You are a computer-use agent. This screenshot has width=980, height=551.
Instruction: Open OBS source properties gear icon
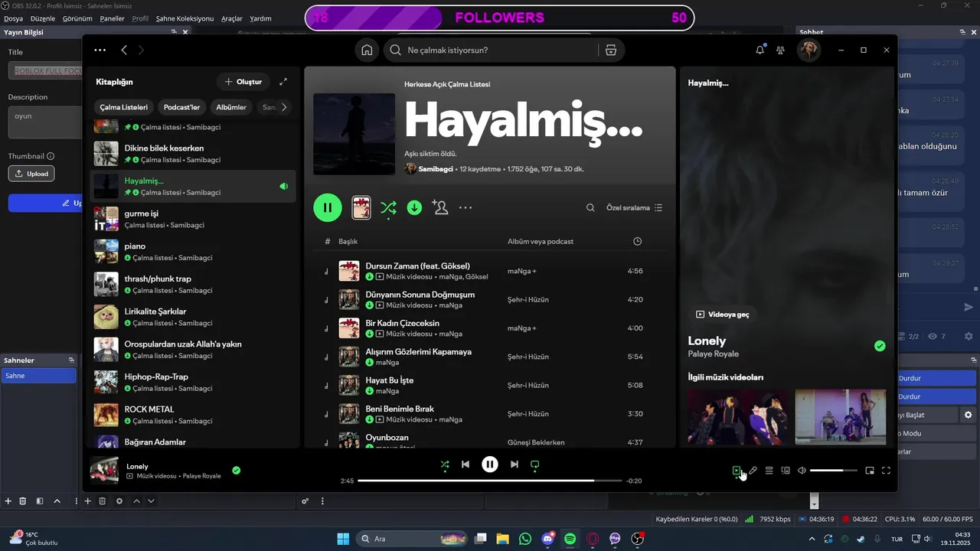119,501
